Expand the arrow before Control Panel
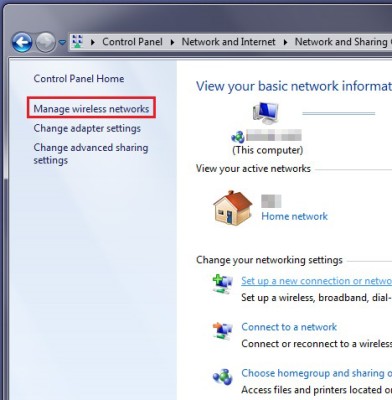The height and width of the screenshot is (400, 392). pyautogui.click(x=93, y=42)
